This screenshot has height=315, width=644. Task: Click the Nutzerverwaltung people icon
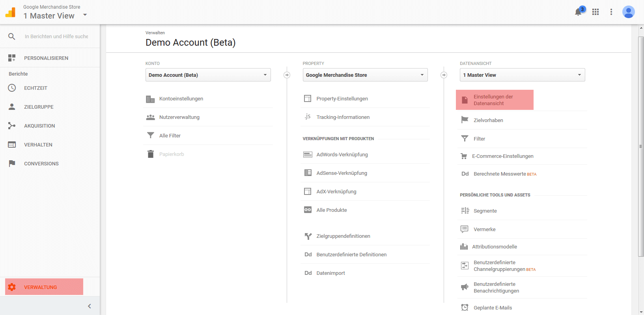pyautogui.click(x=150, y=117)
